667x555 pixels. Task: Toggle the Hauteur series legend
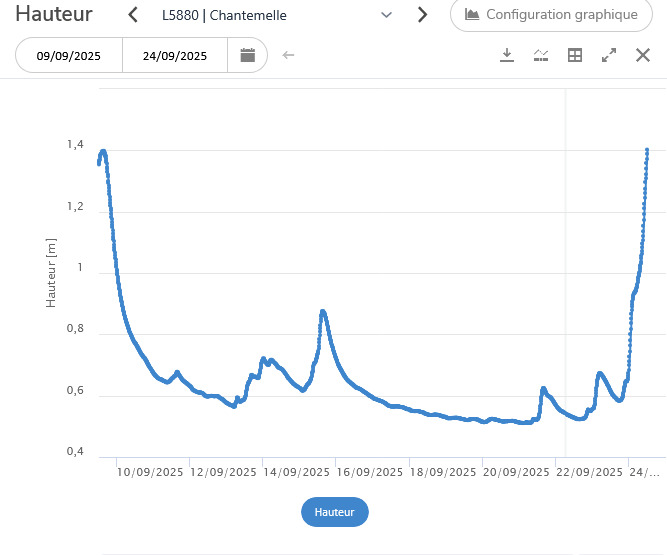pyautogui.click(x=335, y=512)
